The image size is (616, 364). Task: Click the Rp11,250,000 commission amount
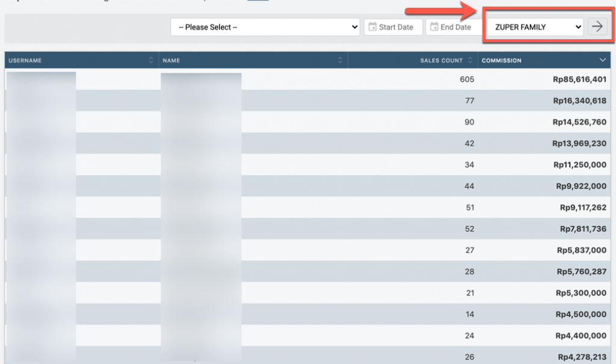pyautogui.click(x=579, y=165)
